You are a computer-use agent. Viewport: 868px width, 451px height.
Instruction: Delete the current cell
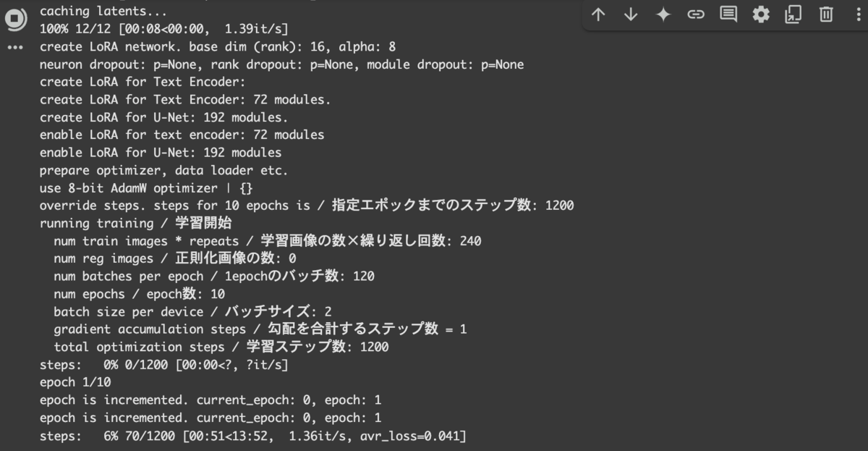pyautogui.click(x=825, y=14)
